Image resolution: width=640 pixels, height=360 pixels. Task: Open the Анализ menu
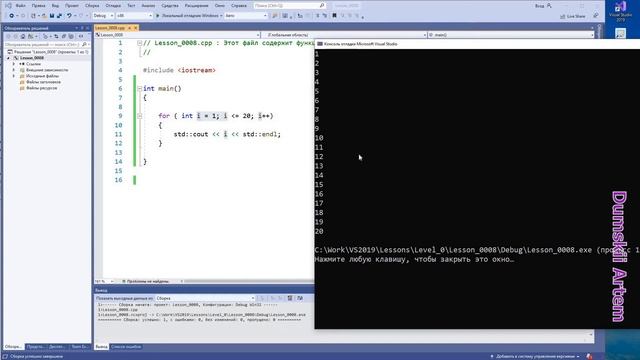(148, 6)
